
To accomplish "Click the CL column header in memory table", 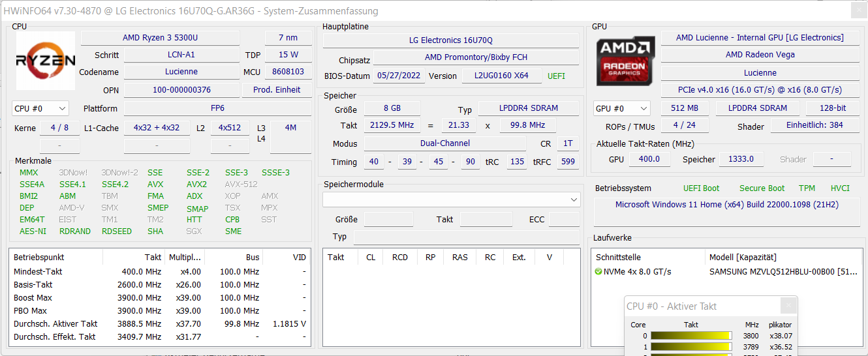I will (371, 257).
